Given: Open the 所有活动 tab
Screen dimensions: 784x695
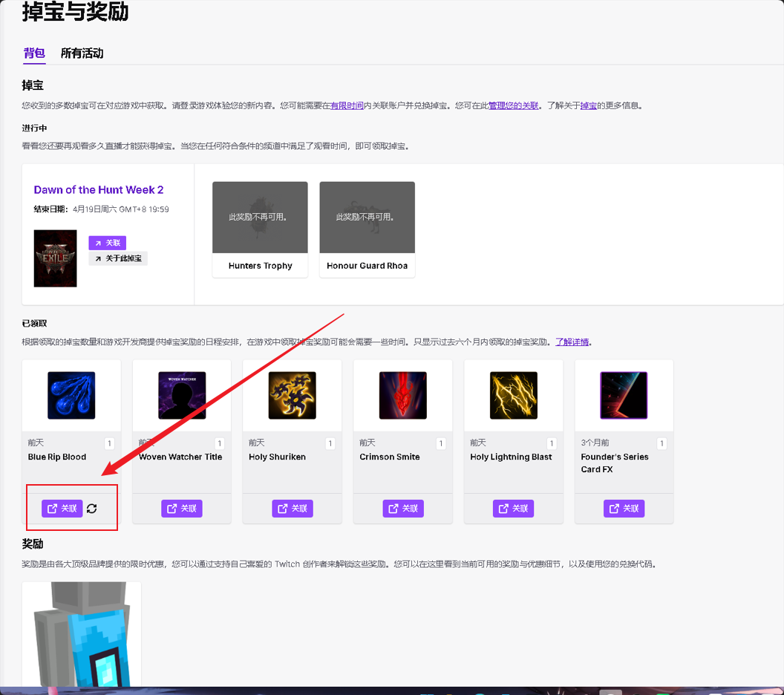Looking at the screenshot, I should 82,53.
